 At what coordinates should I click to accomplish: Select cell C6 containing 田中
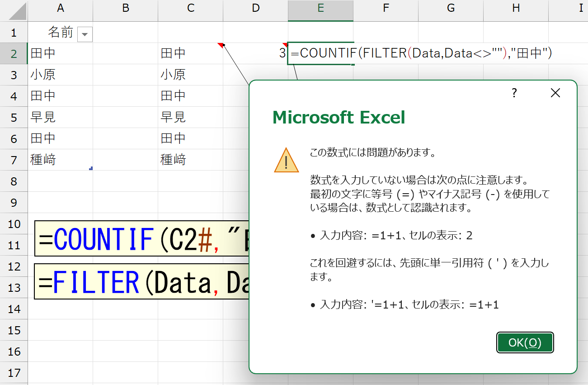pos(190,138)
